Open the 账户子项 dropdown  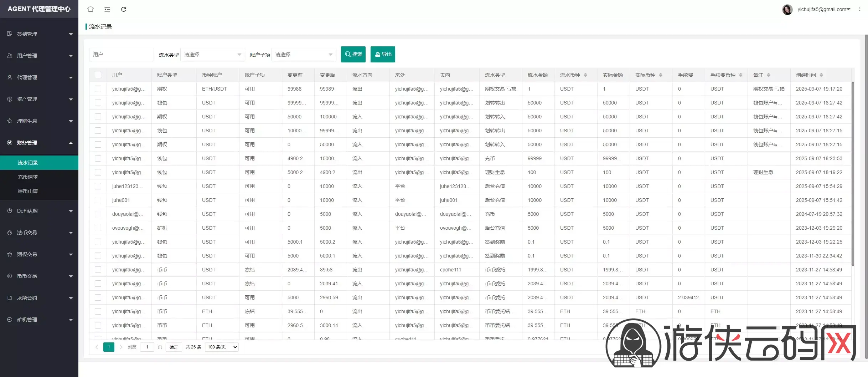304,55
